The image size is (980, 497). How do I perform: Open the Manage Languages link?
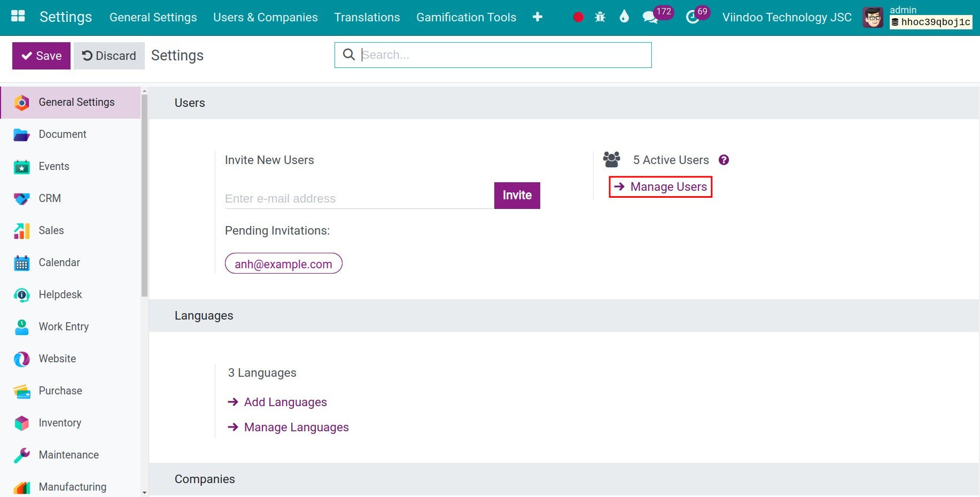point(288,427)
